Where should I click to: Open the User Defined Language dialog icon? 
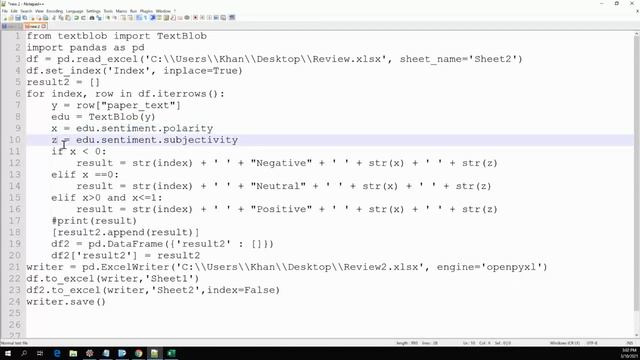(x=159, y=18)
